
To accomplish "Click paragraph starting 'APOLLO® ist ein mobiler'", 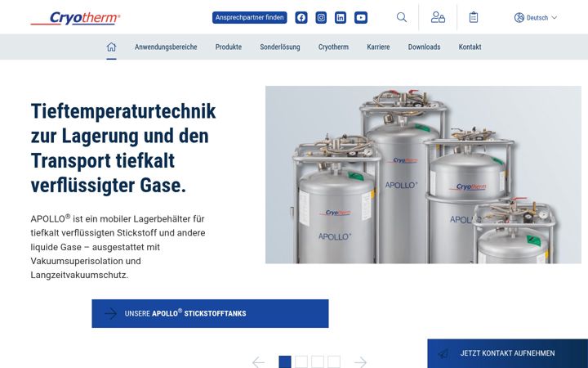I will pos(118,247).
